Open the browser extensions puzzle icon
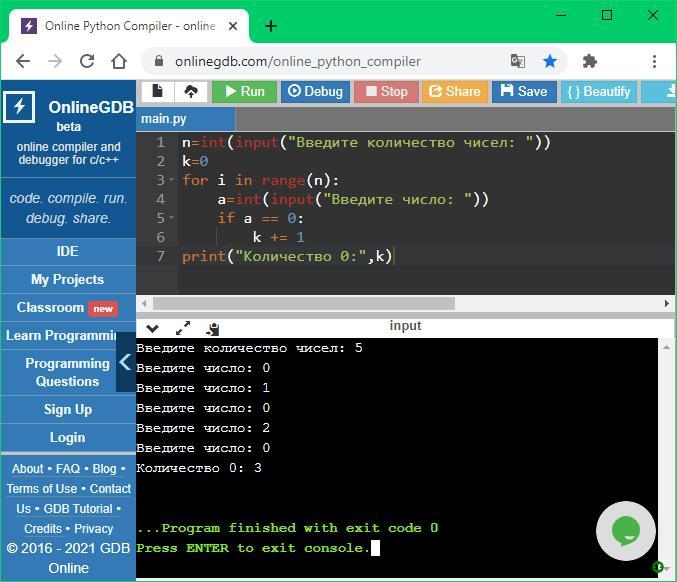This screenshot has height=582, width=677. [590, 61]
